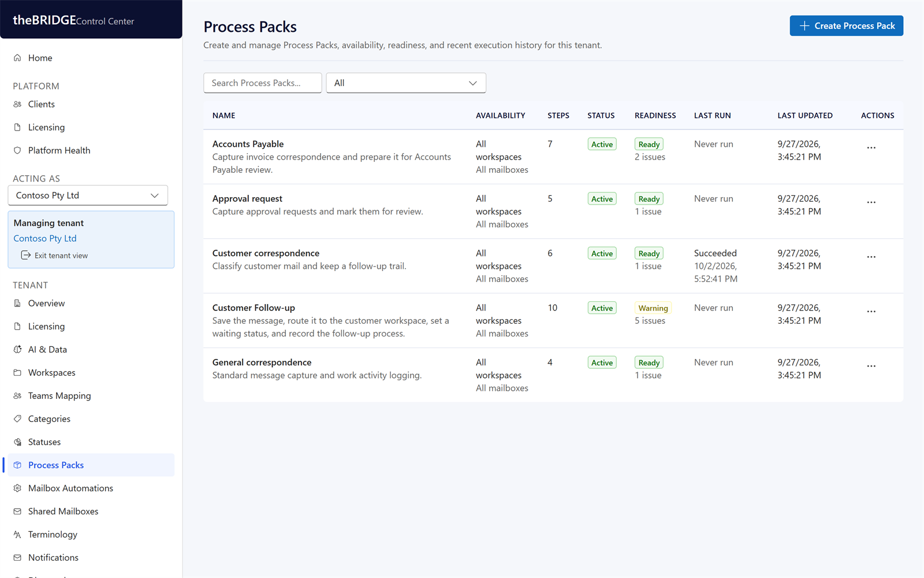
Task: Open Accounts Payable process pack
Action: tap(248, 144)
